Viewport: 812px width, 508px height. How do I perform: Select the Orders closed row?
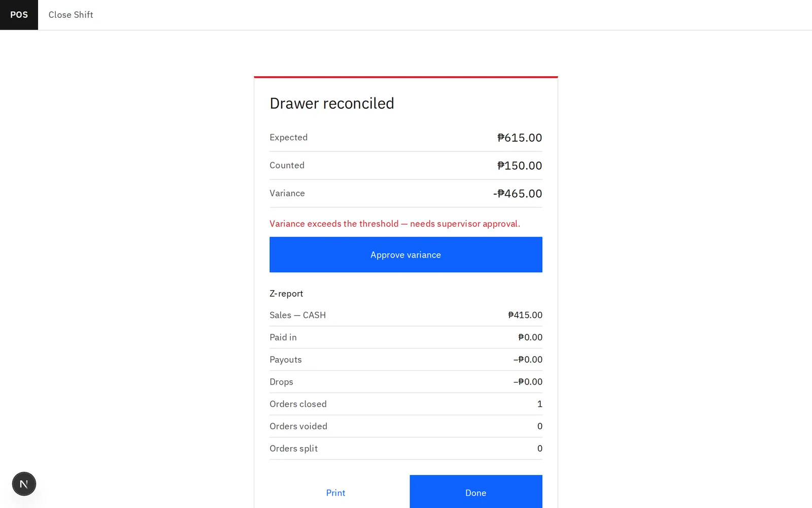(x=405, y=404)
